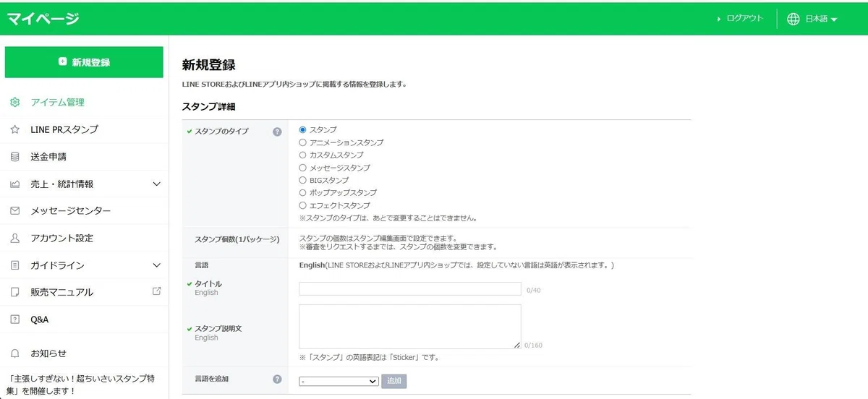Viewport: 868px width, 399px height.
Task: Click the 追加 button
Action: point(393,380)
